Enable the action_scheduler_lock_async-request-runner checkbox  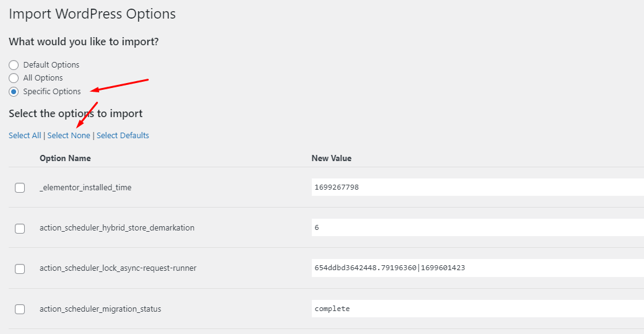(20, 269)
